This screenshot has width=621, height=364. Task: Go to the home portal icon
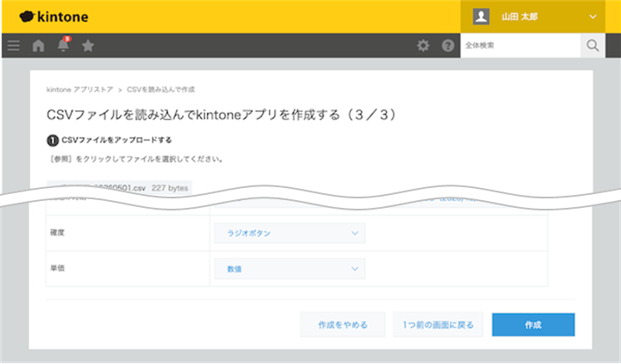point(39,46)
